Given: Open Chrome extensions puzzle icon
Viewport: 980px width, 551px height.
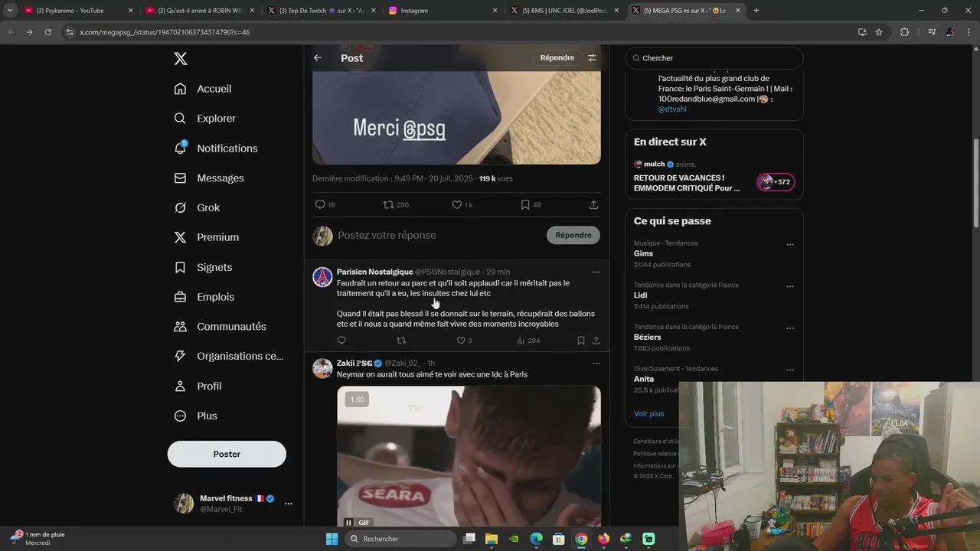Looking at the screenshot, I should click(905, 32).
